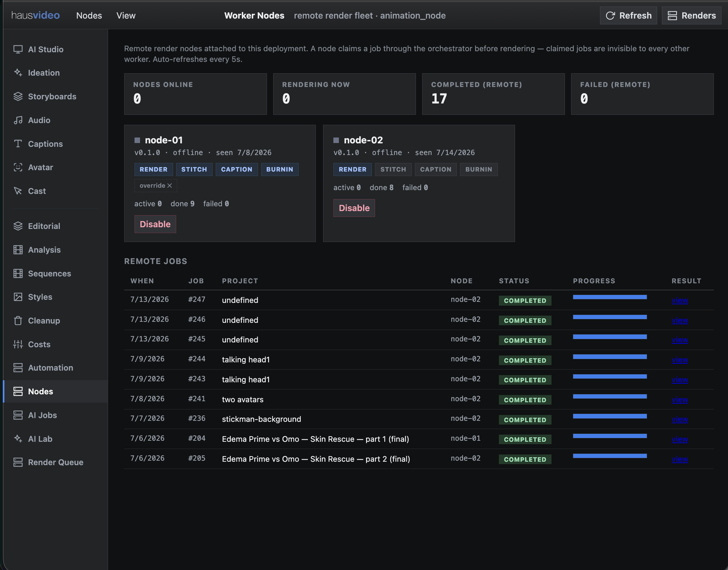Enable STITCH capability on node-02
The image size is (728, 570).
click(393, 169)
